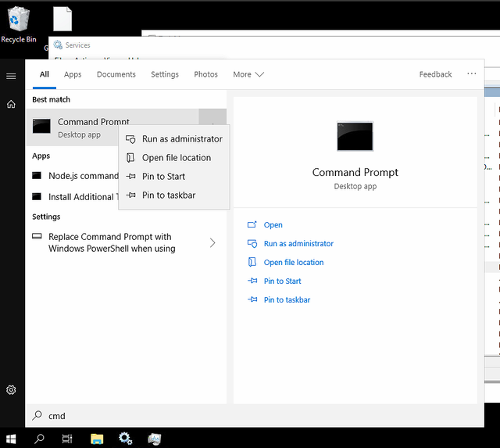Open File Explorer from the taskbar
Viewport: 500px width, 448px height.
[97, 439]
